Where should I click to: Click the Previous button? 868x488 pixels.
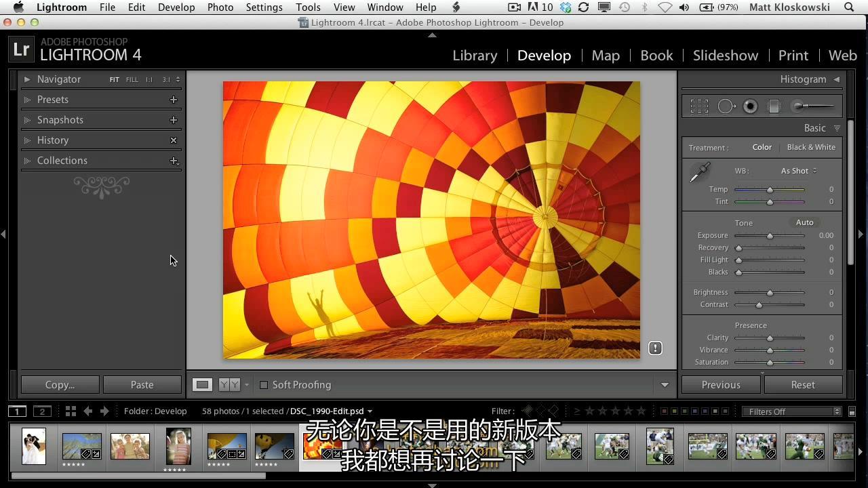[x=721, y=384]
